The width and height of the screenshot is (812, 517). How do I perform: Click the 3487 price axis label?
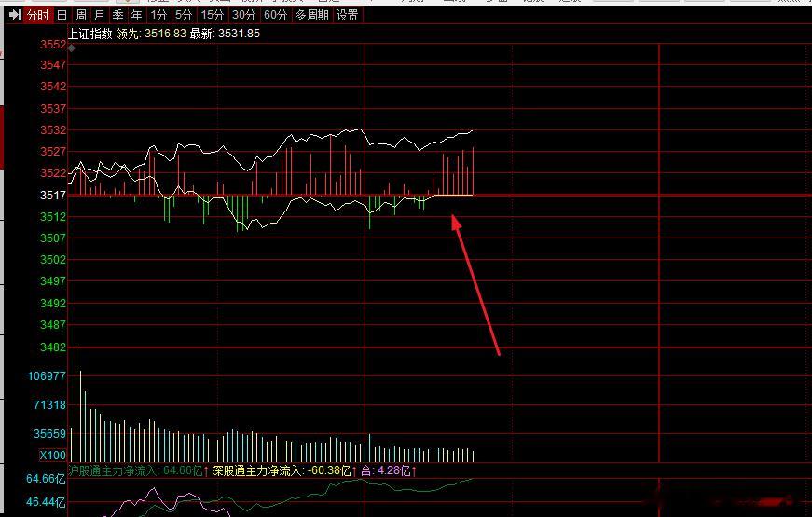pos(53,325)
